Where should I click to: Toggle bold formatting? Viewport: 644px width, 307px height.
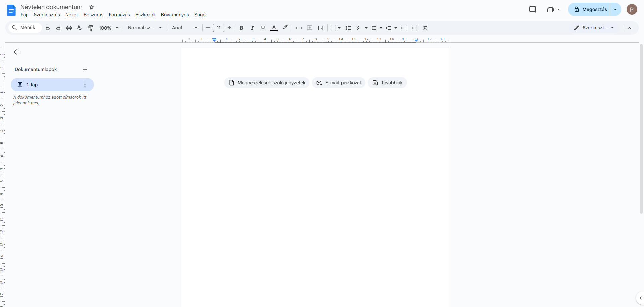241,28
